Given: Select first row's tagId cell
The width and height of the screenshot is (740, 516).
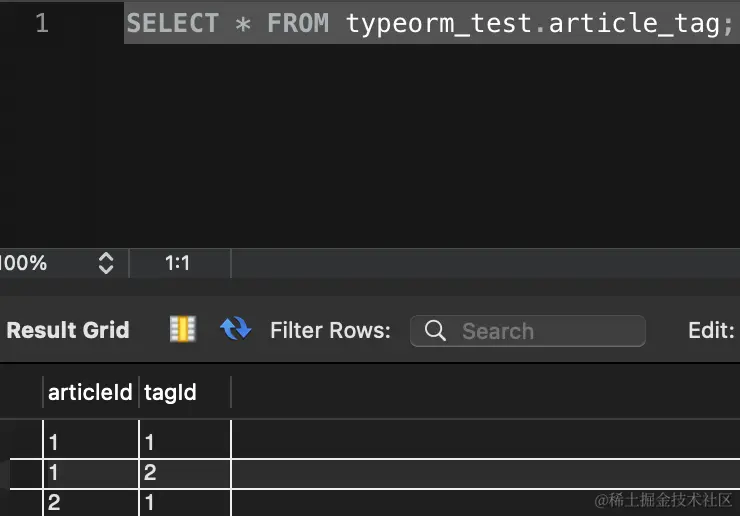Looking at the screenshot, I should click(x=184, y=441).
